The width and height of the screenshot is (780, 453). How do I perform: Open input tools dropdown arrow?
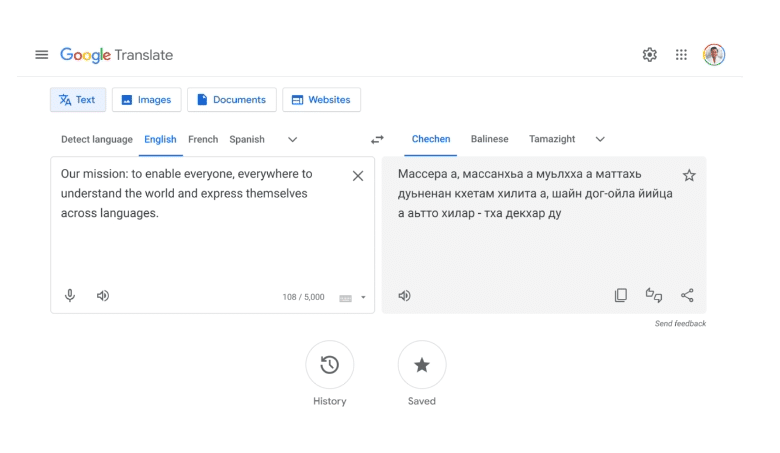363,297
